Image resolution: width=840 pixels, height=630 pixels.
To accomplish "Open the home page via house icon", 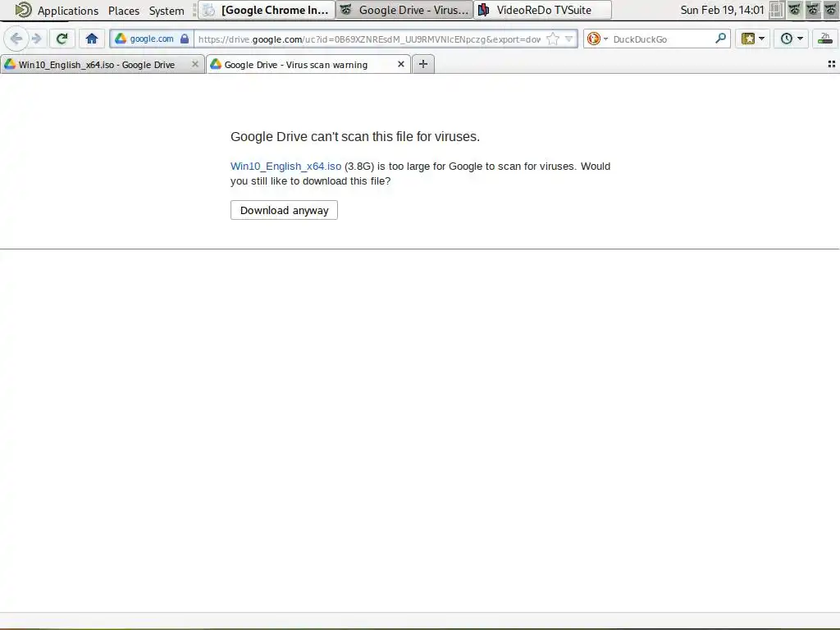I will click(92, 39).
